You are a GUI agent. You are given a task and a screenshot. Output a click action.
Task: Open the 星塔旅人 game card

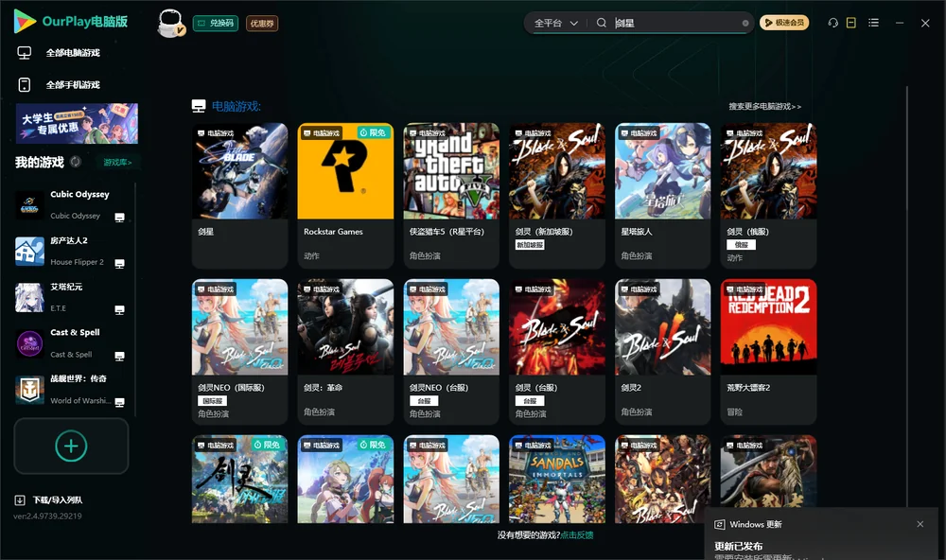coord(662,196)
